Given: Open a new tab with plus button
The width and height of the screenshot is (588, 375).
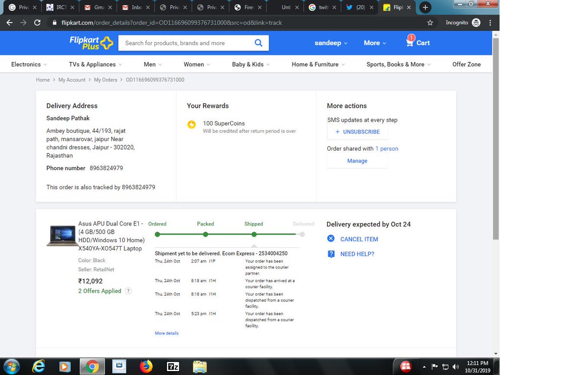Looking at the screenshot, I should (x=425, y=7).
